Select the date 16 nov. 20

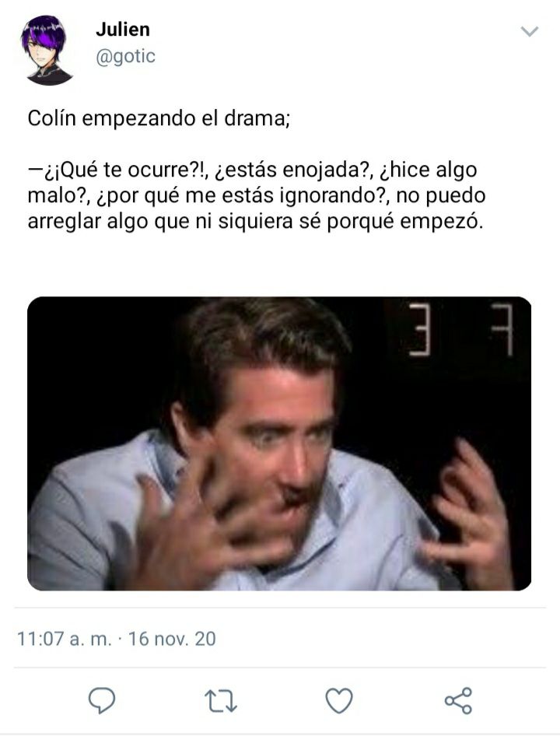[172, 639]
